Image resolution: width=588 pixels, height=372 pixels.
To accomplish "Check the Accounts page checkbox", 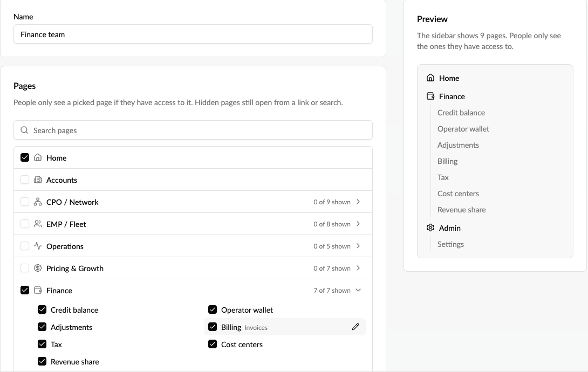I will (25, 180).
